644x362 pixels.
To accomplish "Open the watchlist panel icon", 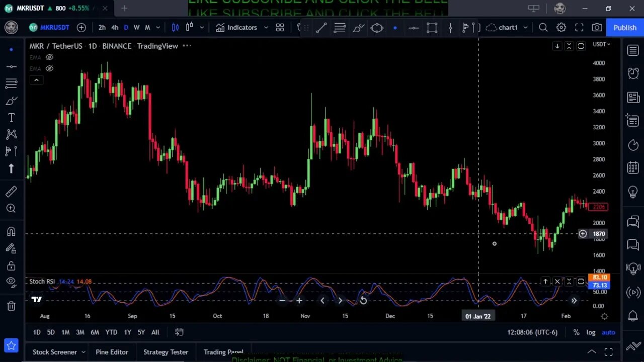I will 633,50.
